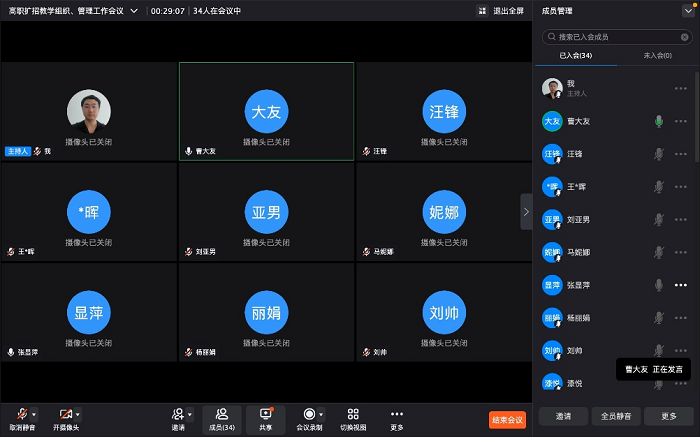Start screen sharing with 共享
Viewport: 700px width, 437px height.
coord(265,414)
